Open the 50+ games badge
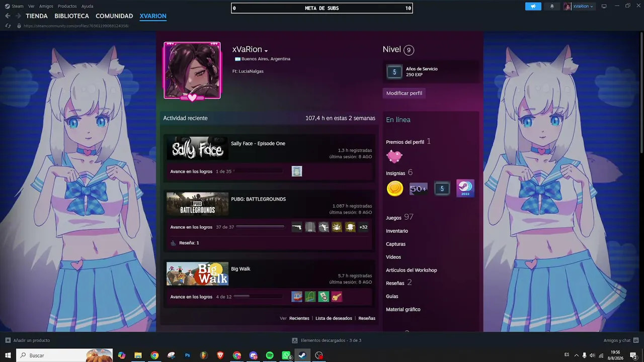Image resolution: width=644 pixels, height=362 pixels. coord(419,189)
